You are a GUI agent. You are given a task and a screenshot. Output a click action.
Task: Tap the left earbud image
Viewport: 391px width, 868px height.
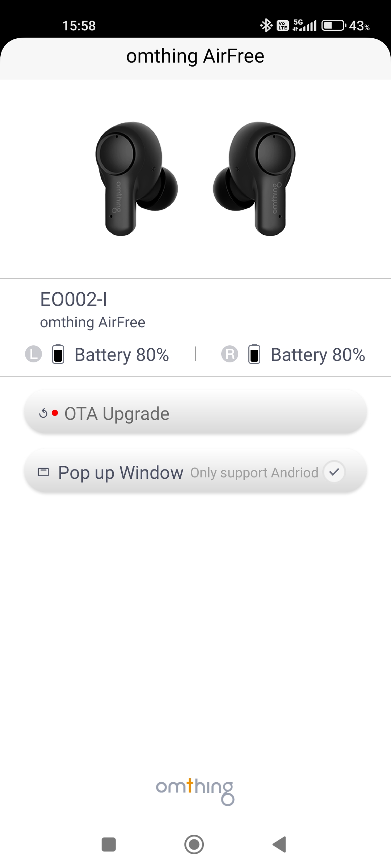136,179
